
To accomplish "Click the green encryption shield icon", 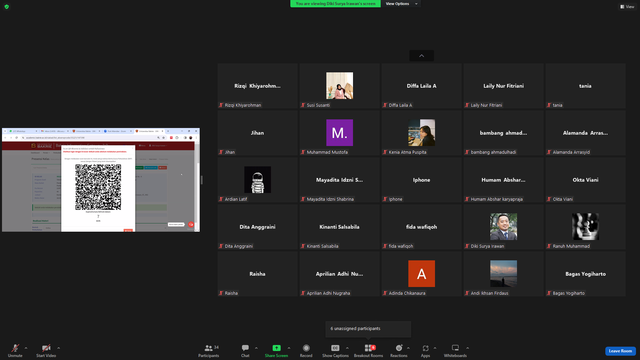I will [7, 7].
